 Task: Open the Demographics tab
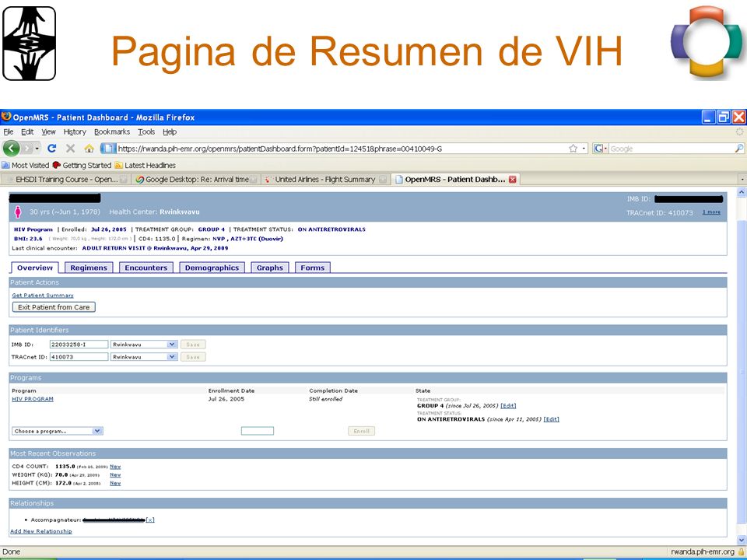212,268
